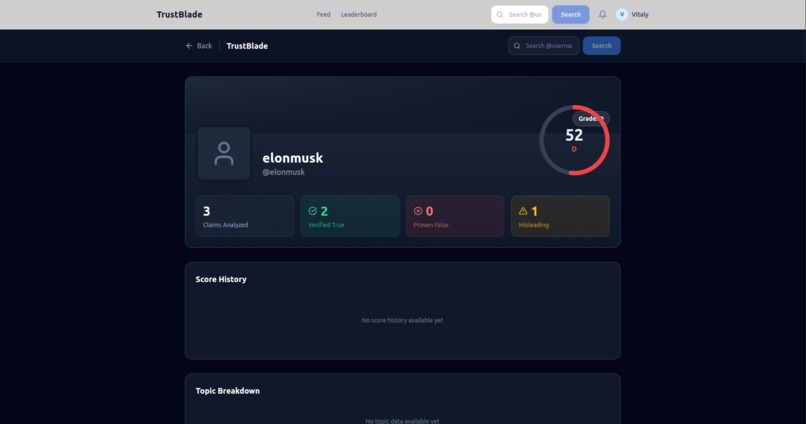Click the Vitaly user avatar icon
Screen dimensions: 806x424
(x=621, y=14)
